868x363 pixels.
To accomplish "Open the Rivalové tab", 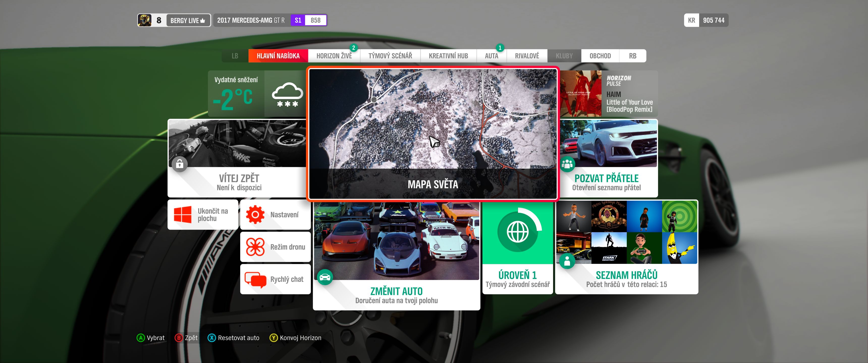I will pos(527,56).
